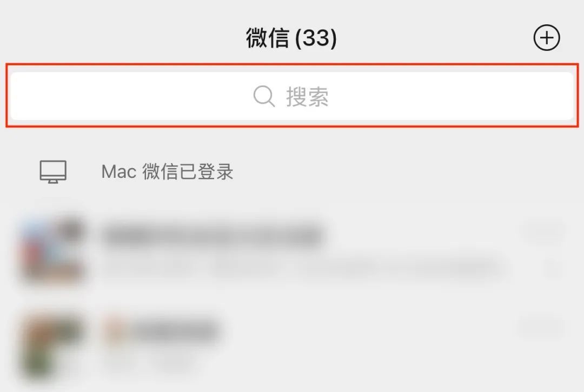The image size is (584, 392).
Task: Click the first conversation's blurred timestamp
Action: [544, 232]
